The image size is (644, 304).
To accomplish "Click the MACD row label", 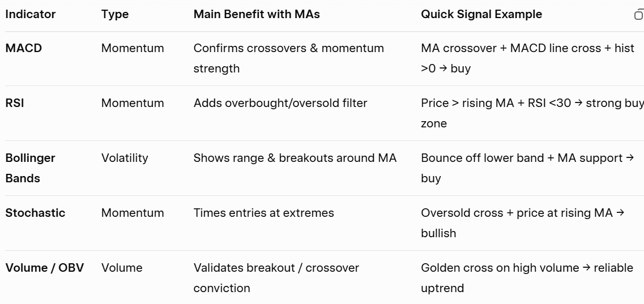I will click(x=24, y=48).
